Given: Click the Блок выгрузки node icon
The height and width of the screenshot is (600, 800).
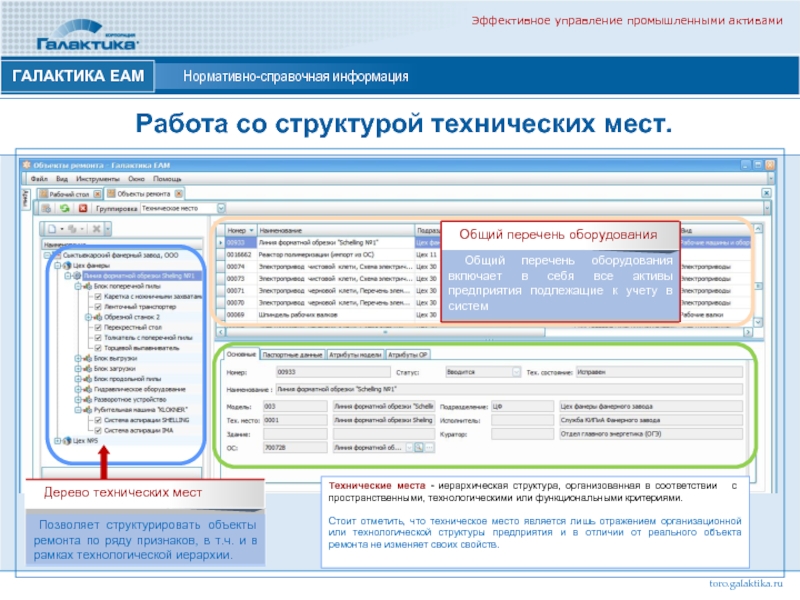Looking at the screenshot, I should point(87,358).
